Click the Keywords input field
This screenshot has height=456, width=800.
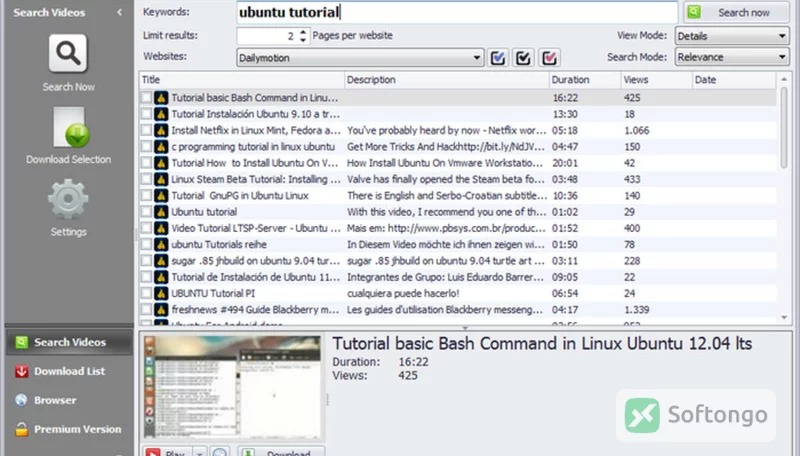click(457, 12)
